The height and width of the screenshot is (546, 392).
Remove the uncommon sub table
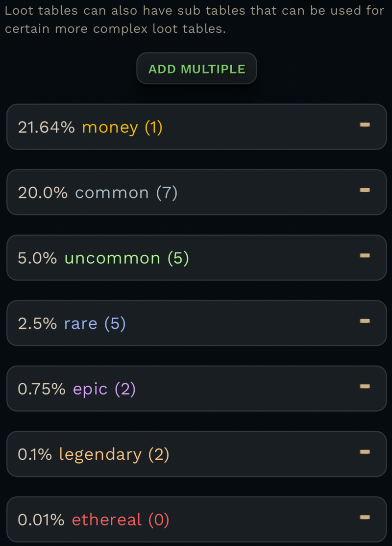tap(365, 256)
